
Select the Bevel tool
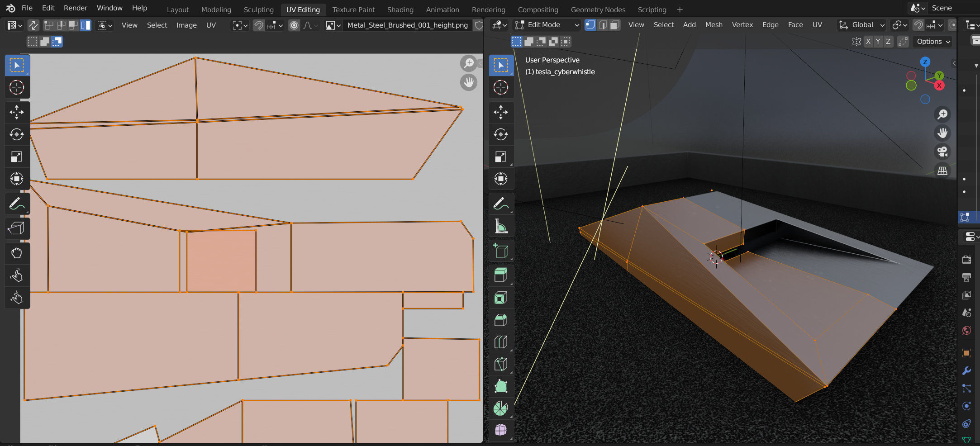tap(501, 320)
